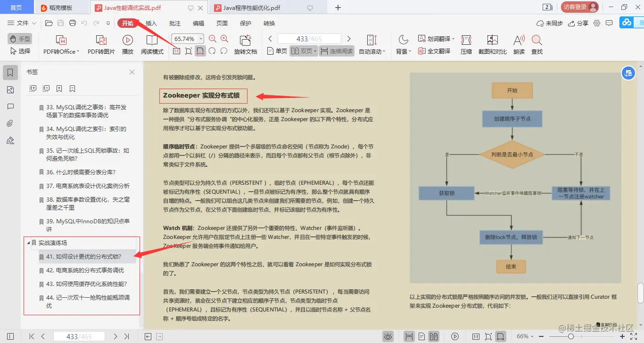Use the 截图和对比 screenshot tool
The height and width of the screenshot is (343, 644).
point(492,44)
